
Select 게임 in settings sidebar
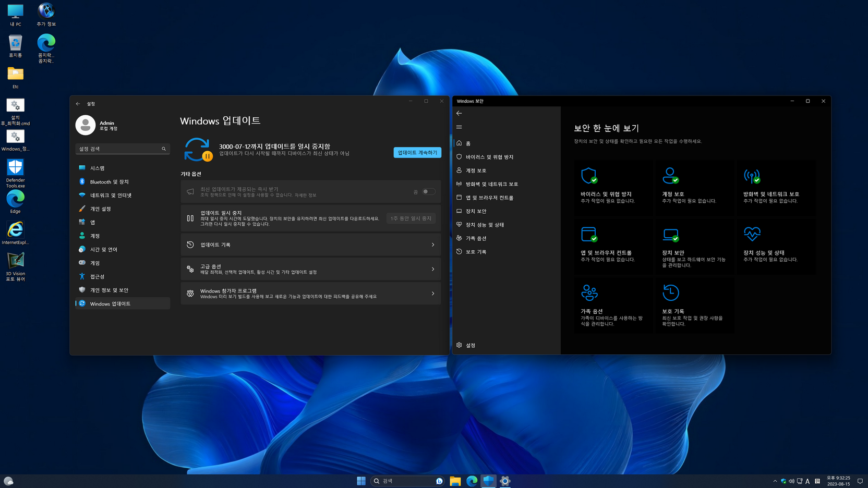[123, 263]
